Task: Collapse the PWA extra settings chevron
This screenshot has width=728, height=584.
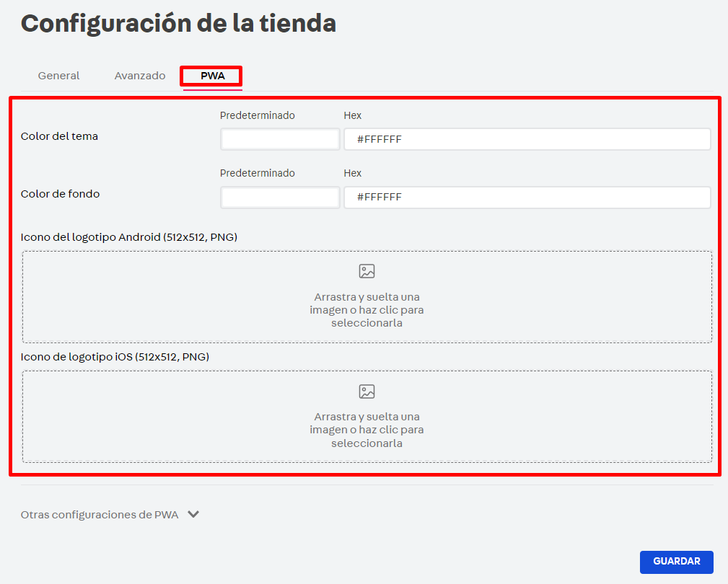Action: pyautogui.click(x=192, y=515)
